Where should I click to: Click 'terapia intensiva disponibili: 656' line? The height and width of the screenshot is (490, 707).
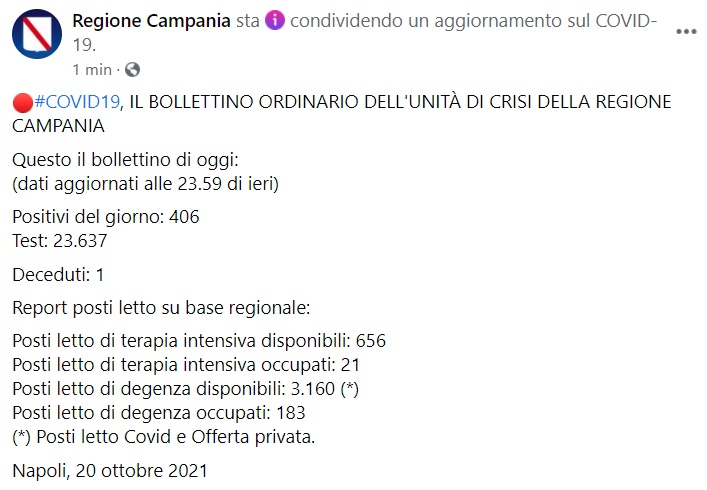(199, 341)
